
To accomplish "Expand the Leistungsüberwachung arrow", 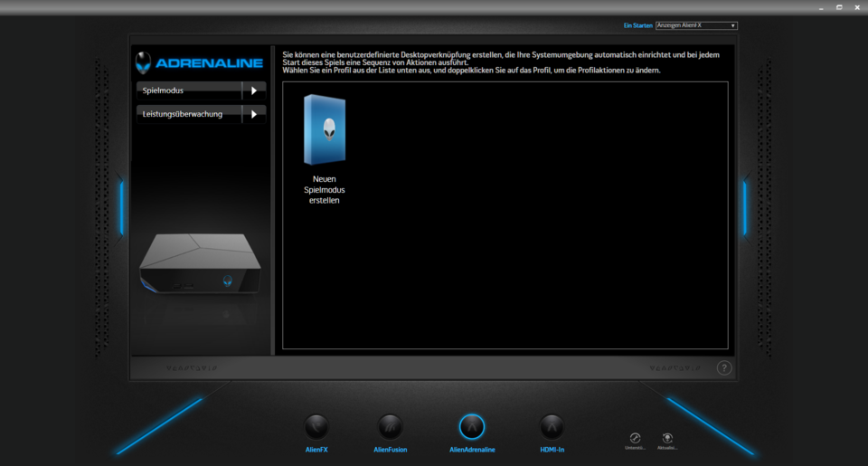I will [254, 114].
